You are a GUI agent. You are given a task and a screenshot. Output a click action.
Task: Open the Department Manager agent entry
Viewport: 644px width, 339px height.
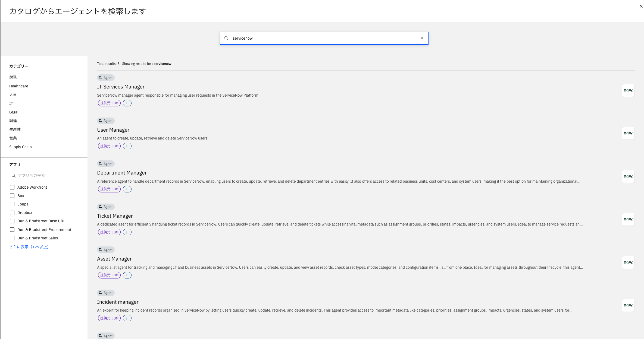click(x=122, y=173)
